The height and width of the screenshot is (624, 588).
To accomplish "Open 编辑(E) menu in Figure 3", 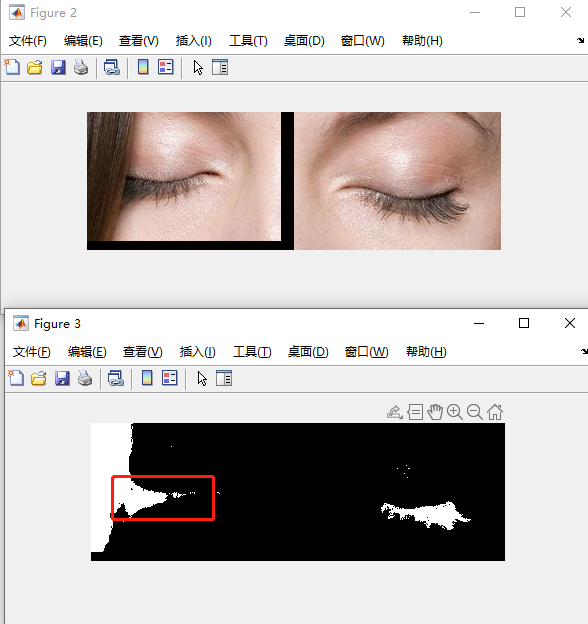I will click(x=87, y=352).
